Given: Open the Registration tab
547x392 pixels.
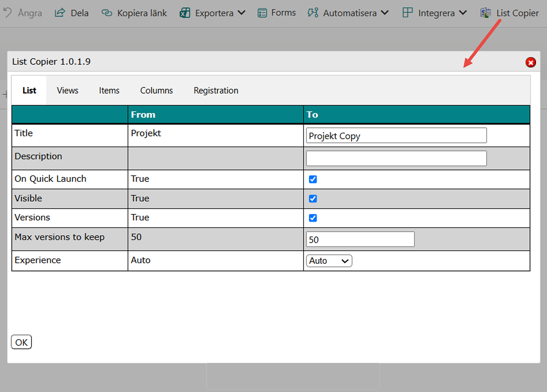Looking at the screenshot, I should click(216, 90).
